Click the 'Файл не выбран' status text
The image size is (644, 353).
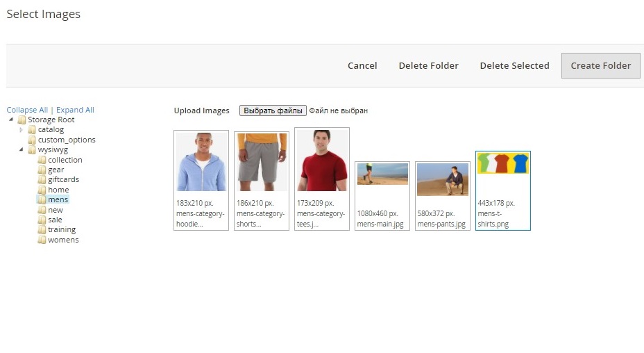pyautogui.click(x=339, y=110)
